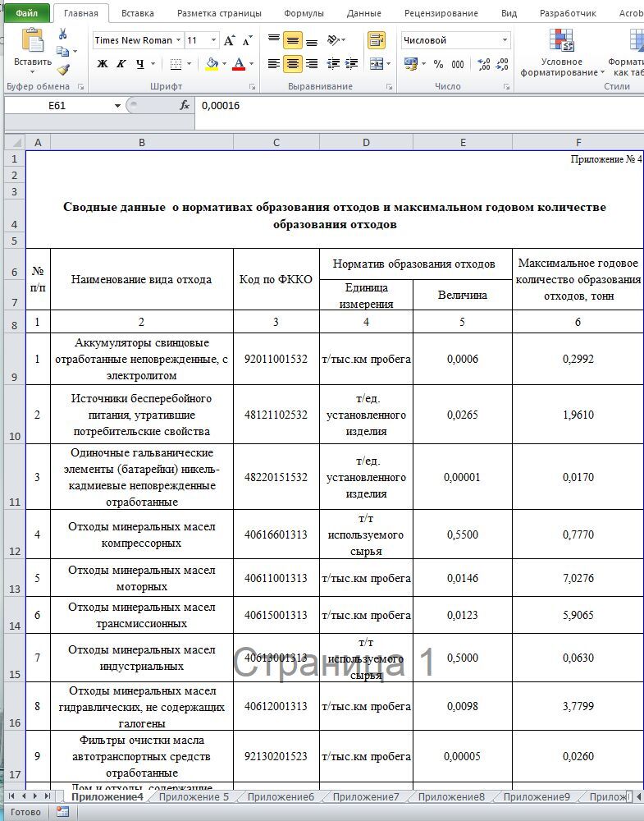Click the Cut scissors icon
The image size is (644, 821).
(63, 34)
